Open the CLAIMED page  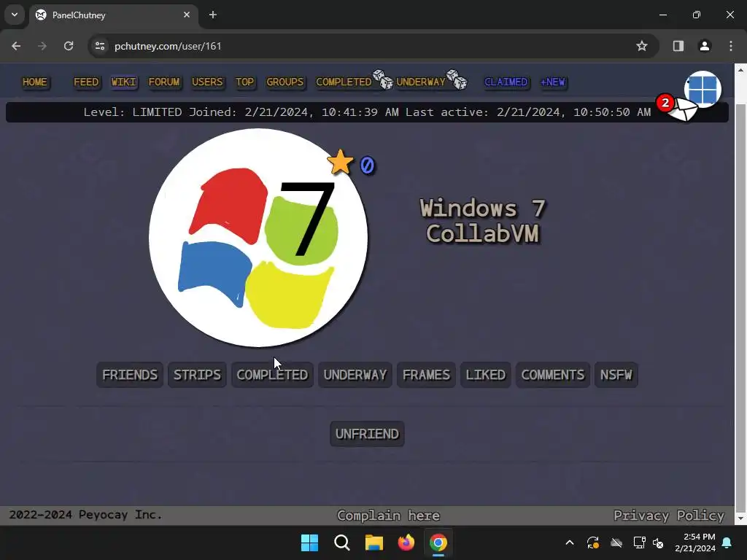click(506, 82)
